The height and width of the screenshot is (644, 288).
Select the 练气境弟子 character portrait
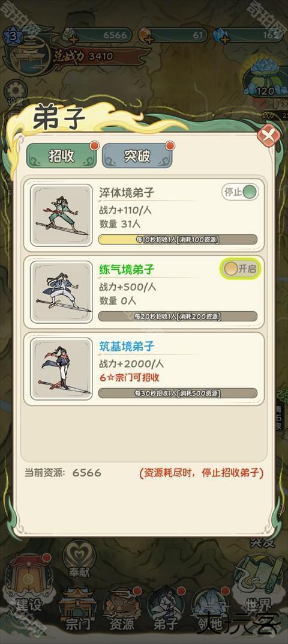(62, 292)
